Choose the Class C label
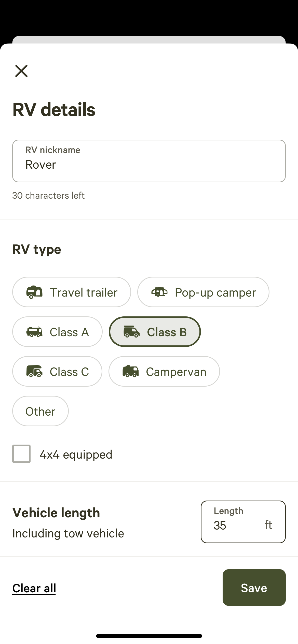The height and width of the screenshot is (644, 298). 69,372
